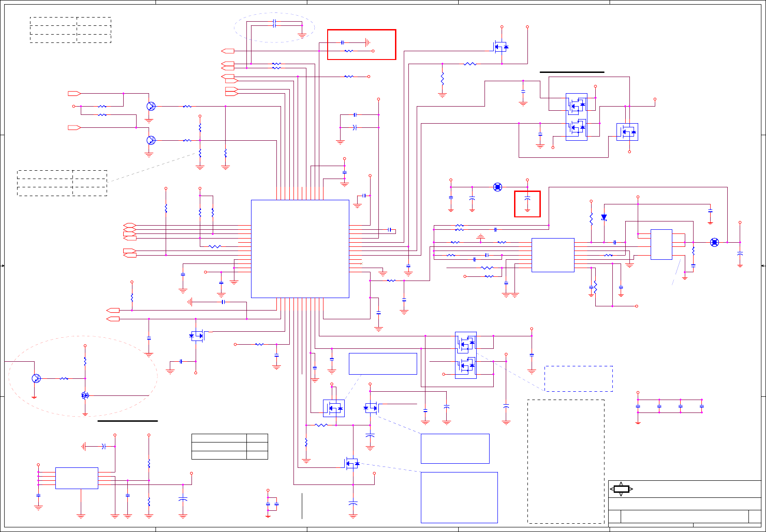Select the bank of four parallel capacitors
Screen dimensions: 766x532
pyautogui.click(x=670, y=406)
